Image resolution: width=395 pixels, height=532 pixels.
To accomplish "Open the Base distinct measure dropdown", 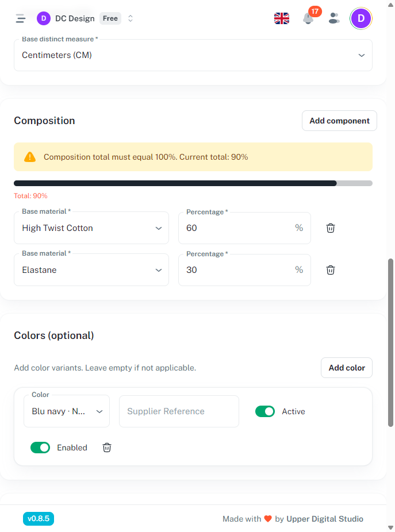I will [x=193, y=55].
